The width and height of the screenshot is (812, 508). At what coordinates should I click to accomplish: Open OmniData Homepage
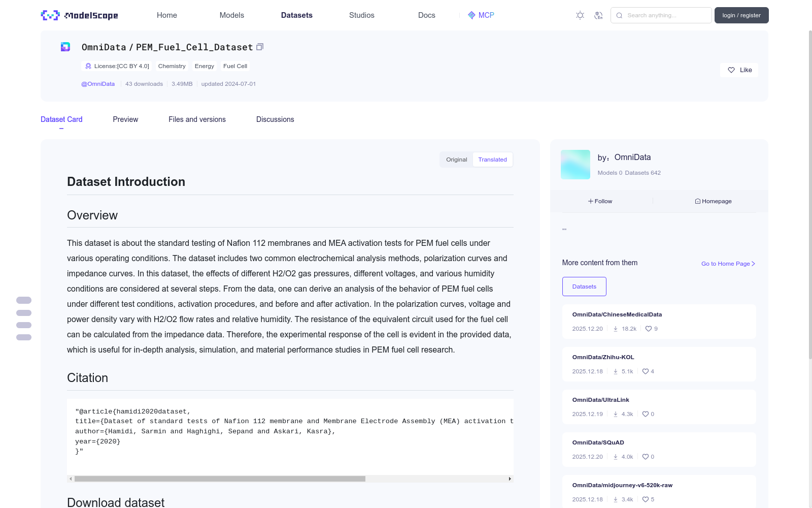(x=714, y=201)
